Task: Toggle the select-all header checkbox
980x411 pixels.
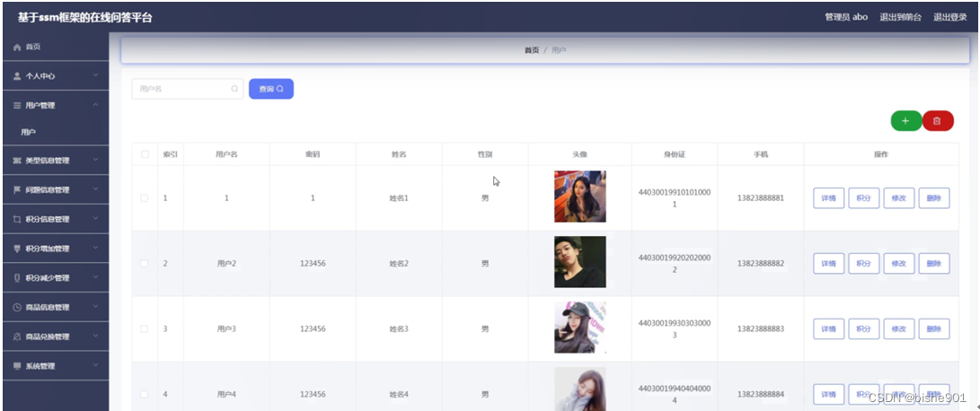Action: tap(145, 154)
